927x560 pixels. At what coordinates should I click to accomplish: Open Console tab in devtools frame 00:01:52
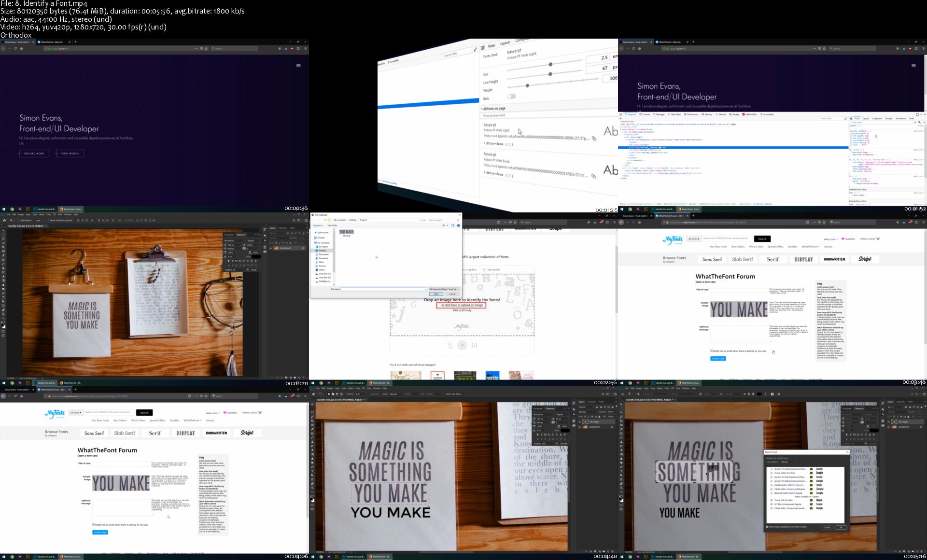[646, 114]
